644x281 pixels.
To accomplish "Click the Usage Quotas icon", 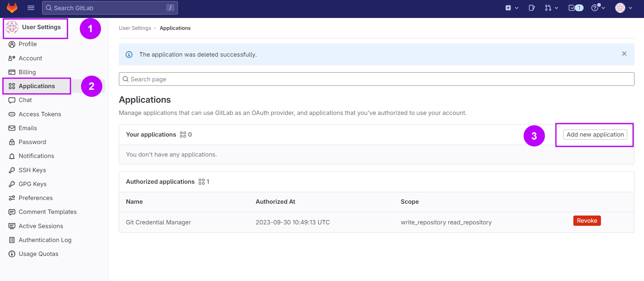I will coord(12,254).
